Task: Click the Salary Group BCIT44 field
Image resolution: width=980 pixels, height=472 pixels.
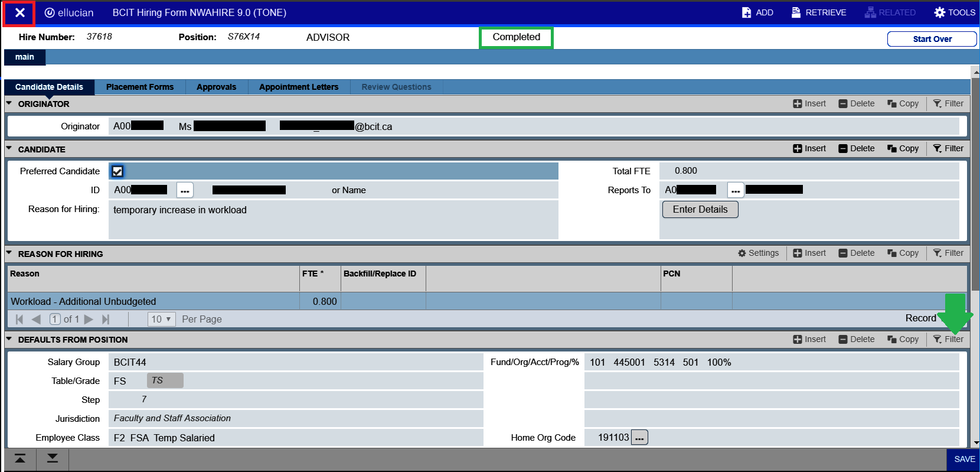Action: coord(296,362)
